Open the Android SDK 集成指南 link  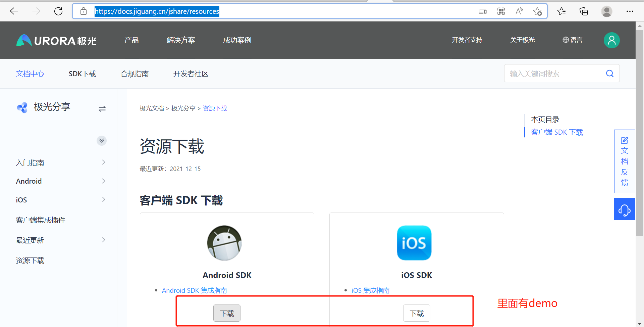point(195,290)
